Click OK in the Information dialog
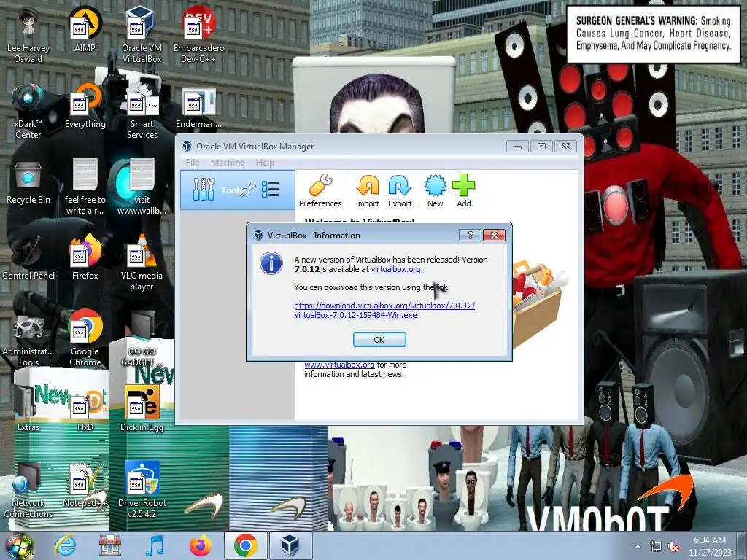This screenshot has width=747, height=560. pos(379,340)
